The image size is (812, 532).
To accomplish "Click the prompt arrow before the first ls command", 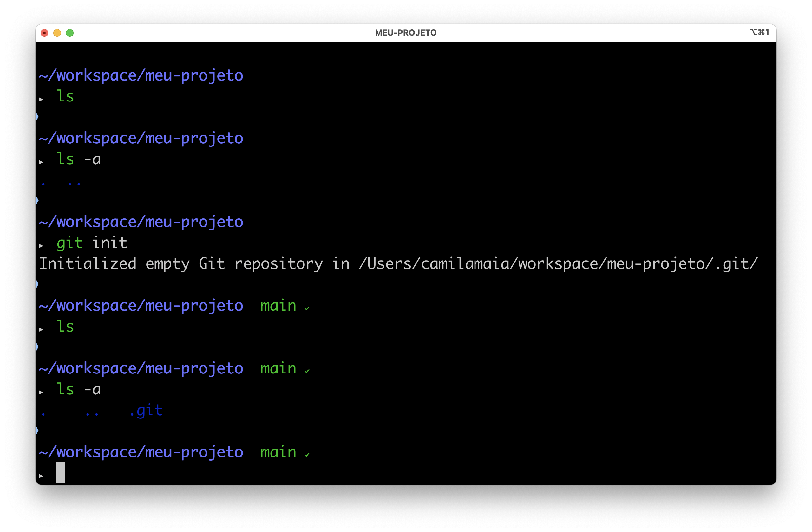I will tap(41, 99).
